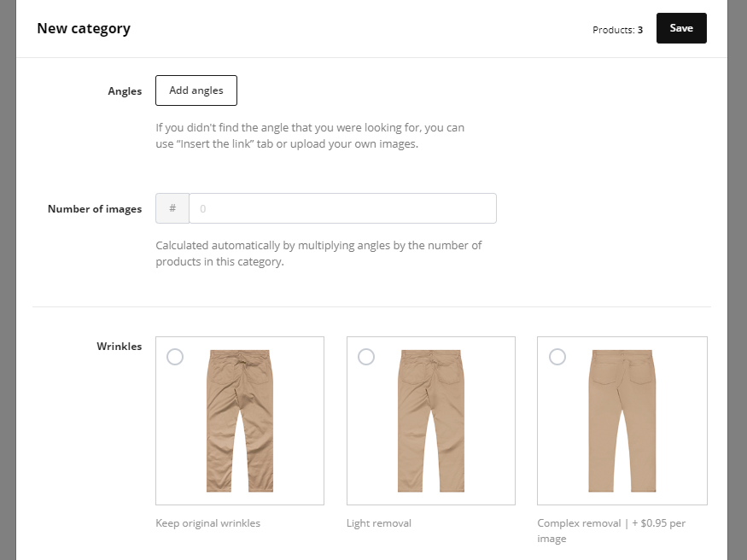Viewport: 747px width, 560px height.
Task: Select the Keep original wrinkles radio button
Action: pos(175,357)
